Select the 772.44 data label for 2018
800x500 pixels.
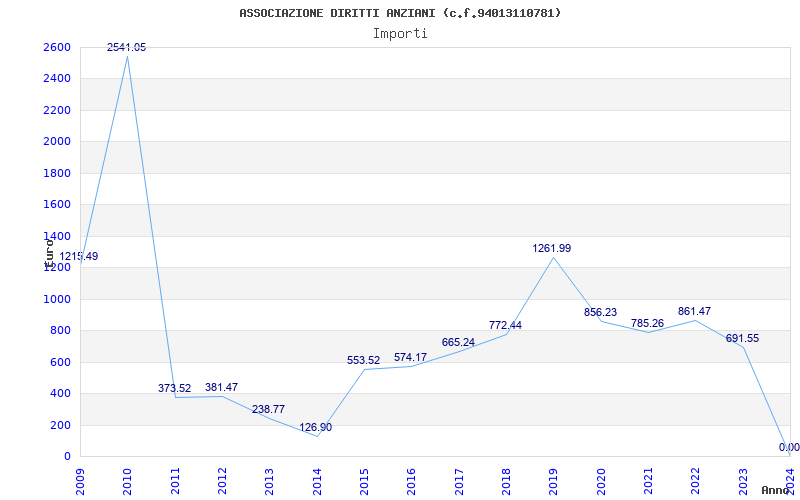(x=505, y=325)
